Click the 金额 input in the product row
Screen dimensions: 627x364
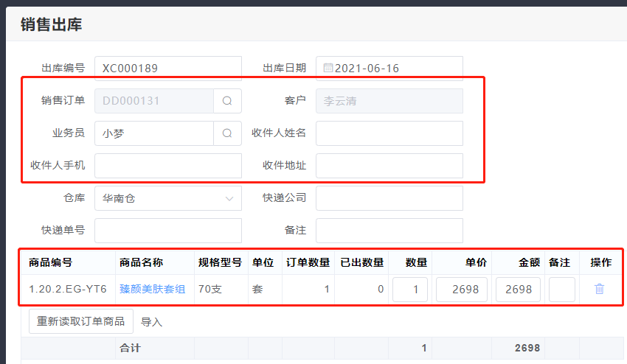click(518, 290)
